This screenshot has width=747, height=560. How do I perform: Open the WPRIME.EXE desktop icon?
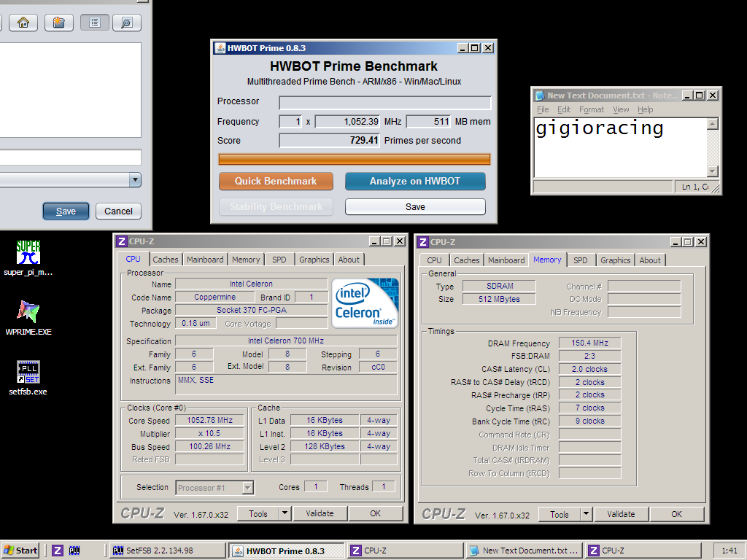[x=28, y=318]
